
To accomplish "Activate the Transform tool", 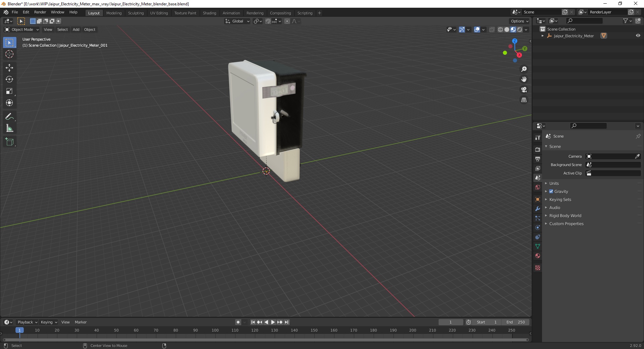I will [9, 103].
